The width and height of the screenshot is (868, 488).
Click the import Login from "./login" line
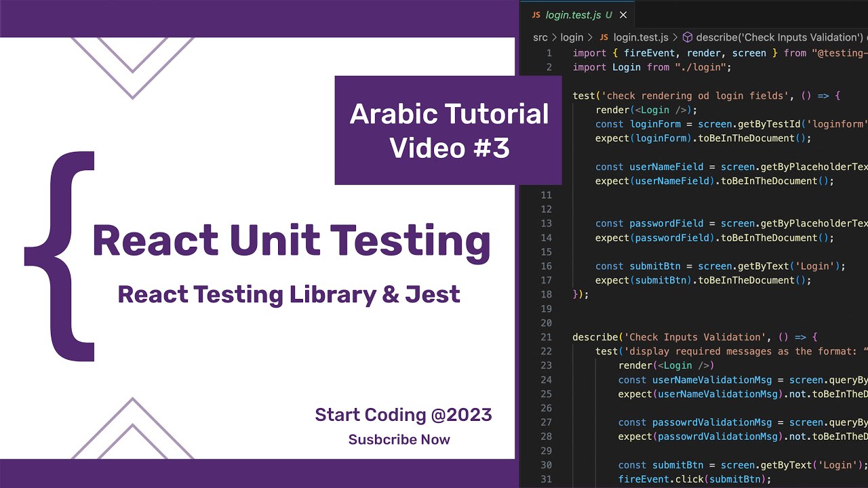[652, 67]
